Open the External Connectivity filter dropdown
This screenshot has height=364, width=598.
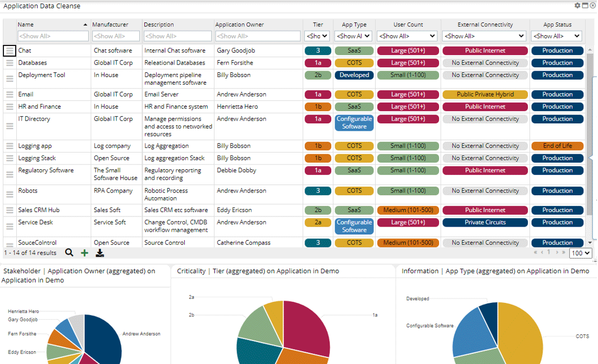click(x=485, y=36)
